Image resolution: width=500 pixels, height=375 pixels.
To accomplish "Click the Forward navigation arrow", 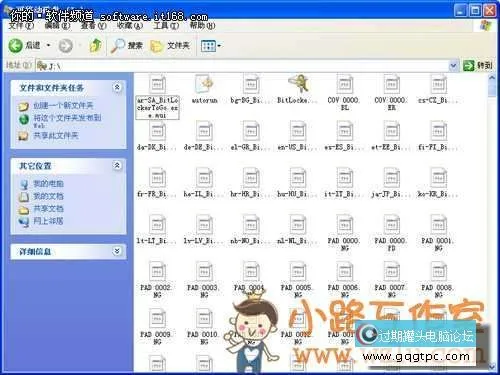I will tap(65, 46).
